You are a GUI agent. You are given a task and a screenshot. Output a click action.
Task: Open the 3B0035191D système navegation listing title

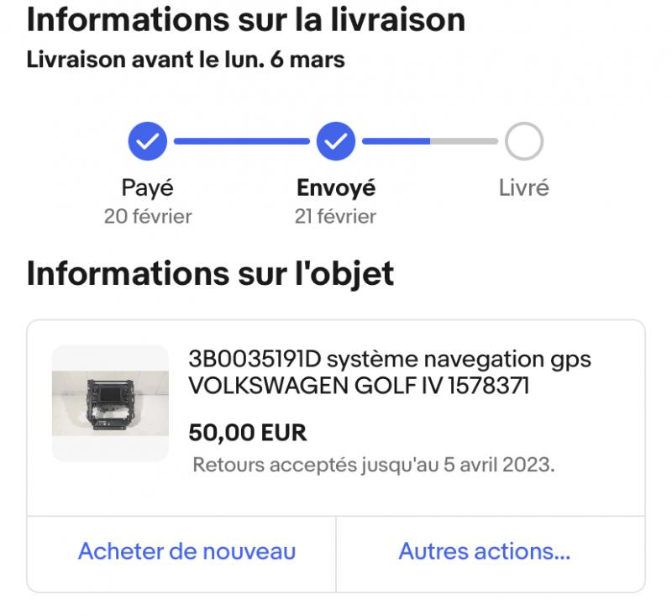coord(390,372)
